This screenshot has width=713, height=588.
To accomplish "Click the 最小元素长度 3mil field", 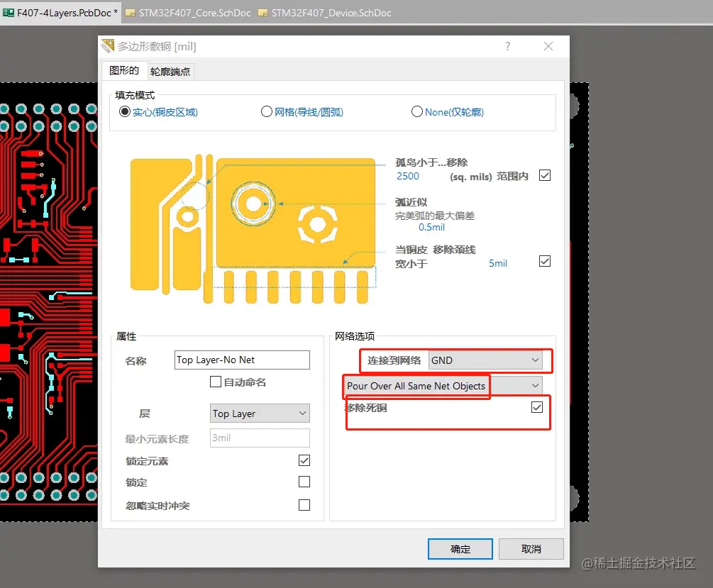I will [260, 438].
